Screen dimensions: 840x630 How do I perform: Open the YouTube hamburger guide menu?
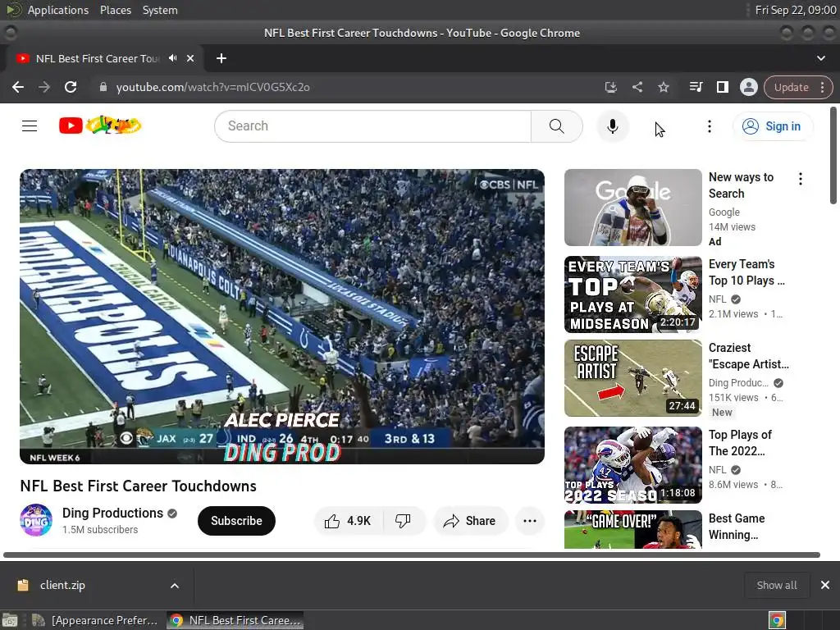tap(30, 126)
